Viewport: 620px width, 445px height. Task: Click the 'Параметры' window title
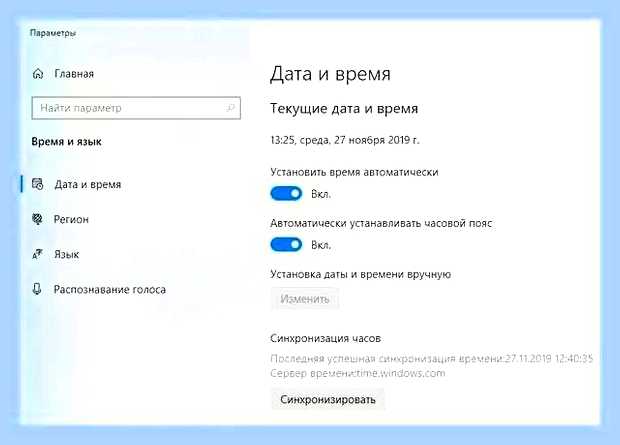pos(53,33)
